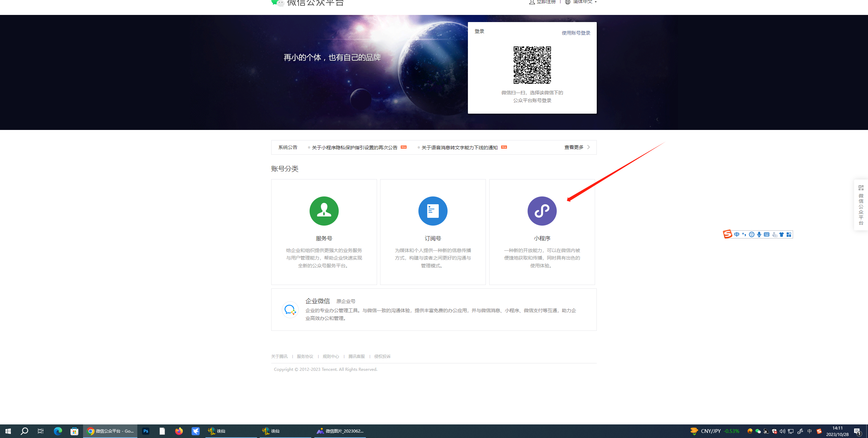Open the 企业微信 heading
The width and height of the screenshot is (868, 438).
click(317, 301)
